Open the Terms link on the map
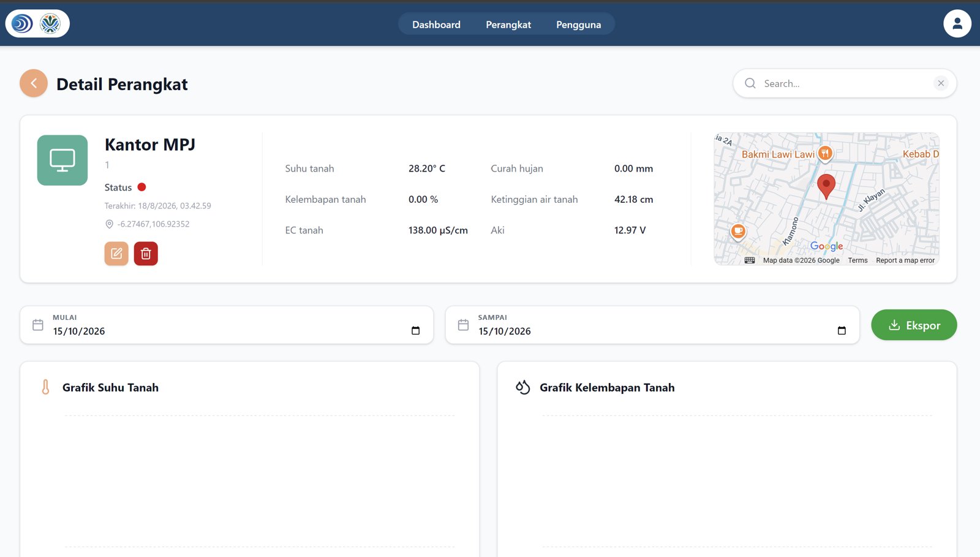980x557 pixels. click(x=858, y=260)
